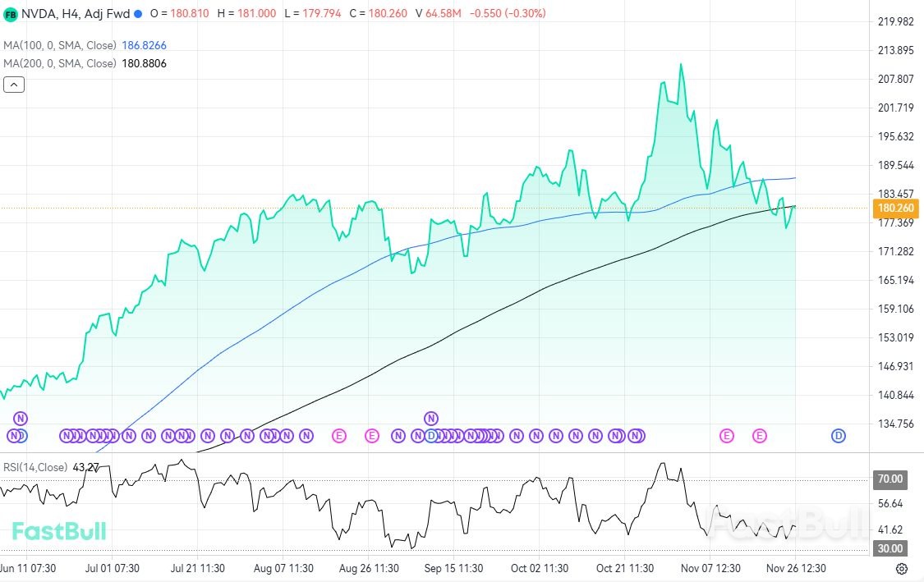The height and width of the screenshot is (582, 924).
Task: Open the MA(100, 0, SMA, Close) indicator legend
Action: coord(60,47)
